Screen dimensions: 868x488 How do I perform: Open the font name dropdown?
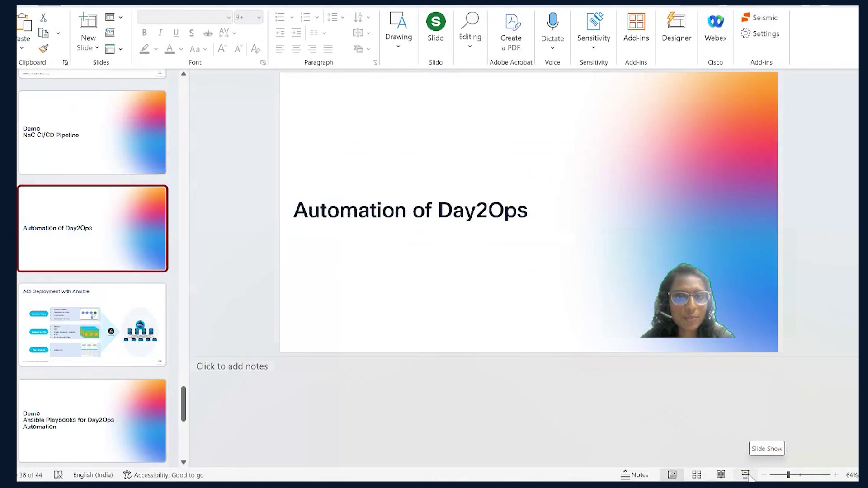[x=229, y=18]
